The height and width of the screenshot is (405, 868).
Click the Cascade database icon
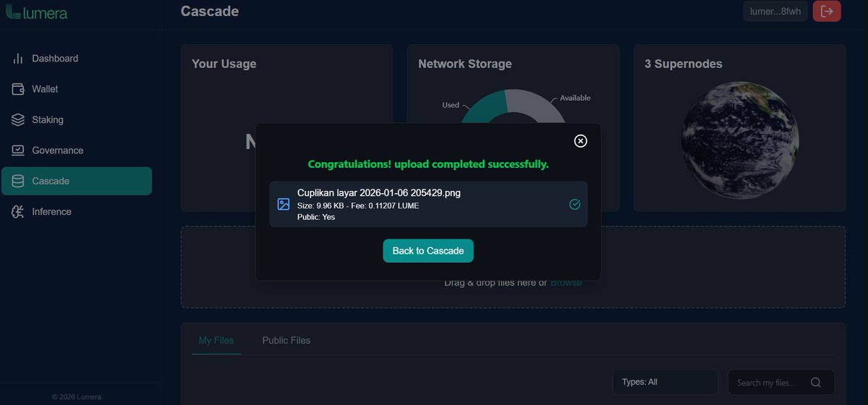[x=18, y=181]
